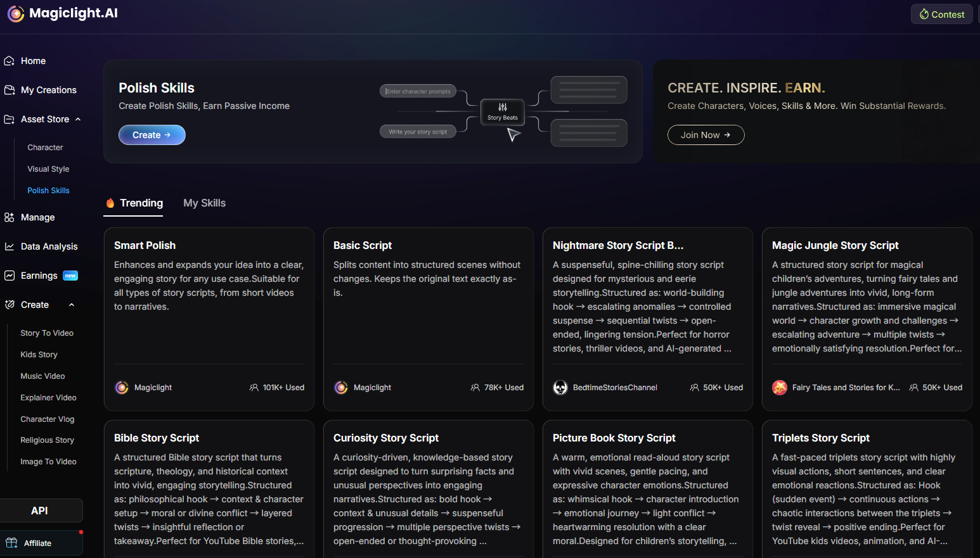Screen dimensions: 980x558
Task: Click the Trending fire icon
Action: pyautogui.click(x=110, y=203)
